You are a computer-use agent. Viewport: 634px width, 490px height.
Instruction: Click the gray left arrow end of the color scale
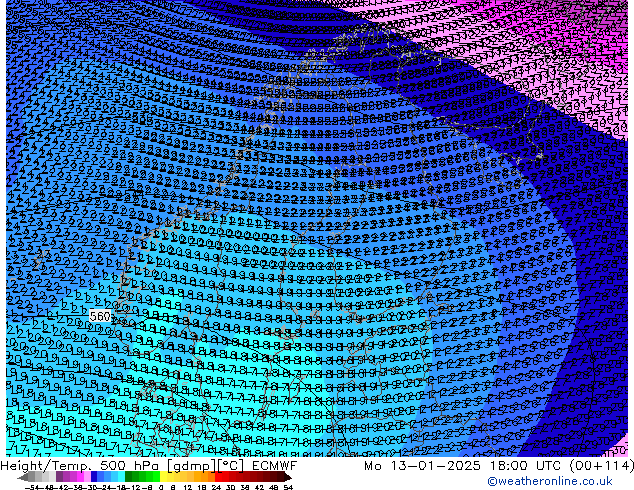[x=22, y=477]
